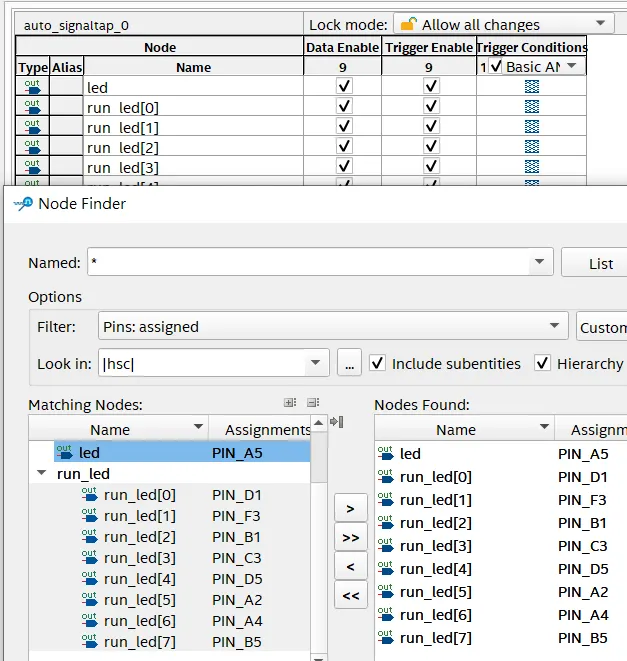This screenshot has height=661, width=627.
Task: Select run_led[4] in Matching Nodes
Action: coord(170,578)
